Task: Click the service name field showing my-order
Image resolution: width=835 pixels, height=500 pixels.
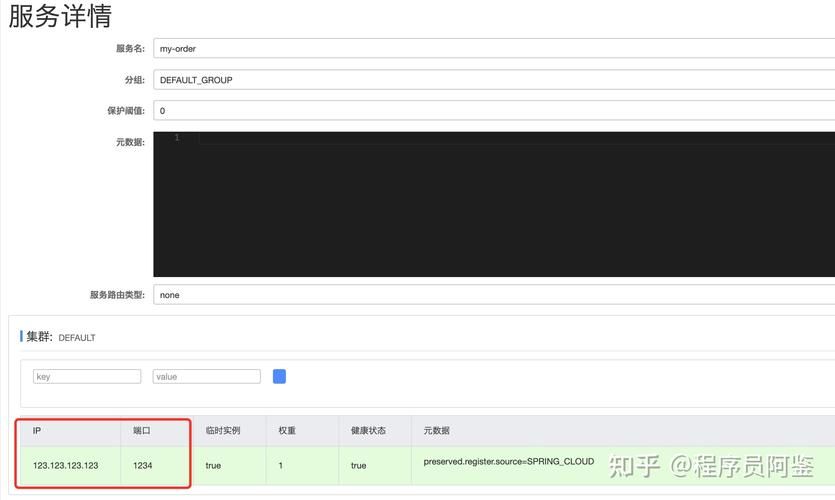Action: [494, 48]
